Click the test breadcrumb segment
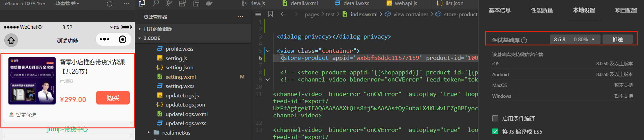The image size is (644, 140). click(330, 14)
